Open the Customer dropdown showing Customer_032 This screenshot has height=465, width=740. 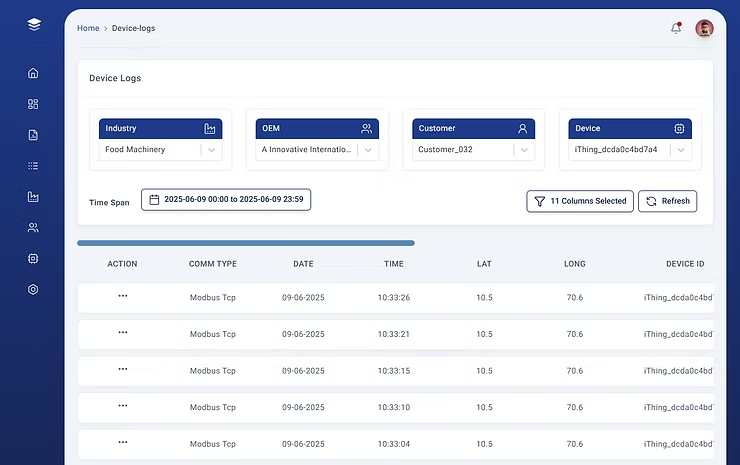[x=474, y=150]
